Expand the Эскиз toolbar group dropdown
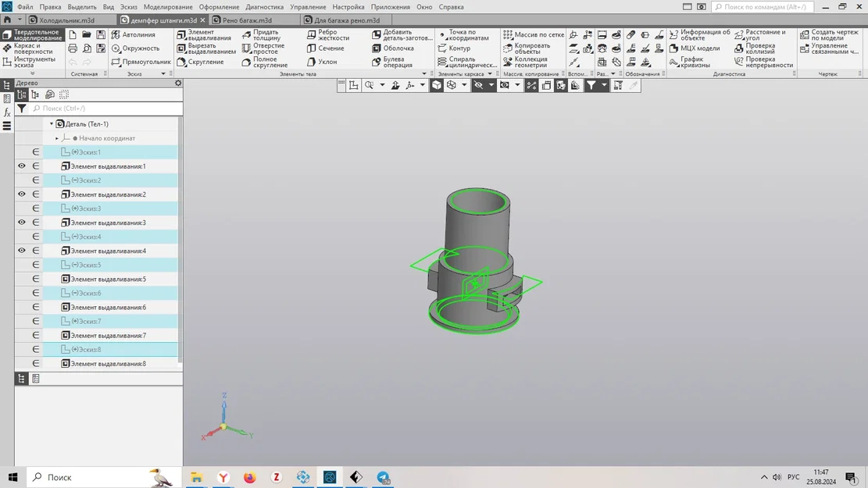This screenshot has width=868, height=488. pyautogui.click(x=163, y=73)
